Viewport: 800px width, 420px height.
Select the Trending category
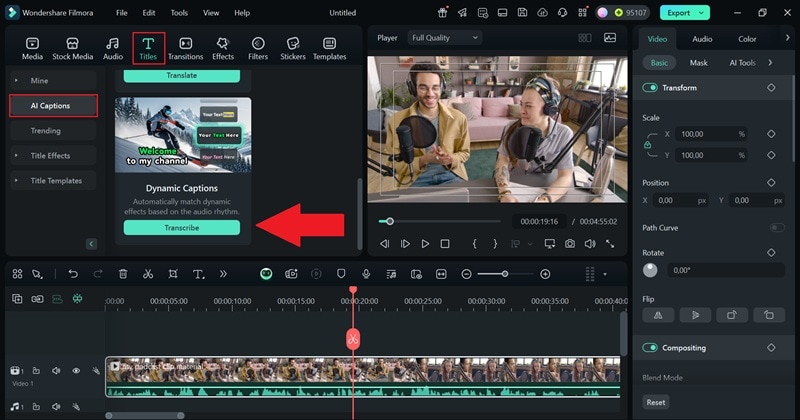pyautogui.click(x=53, y=131)
